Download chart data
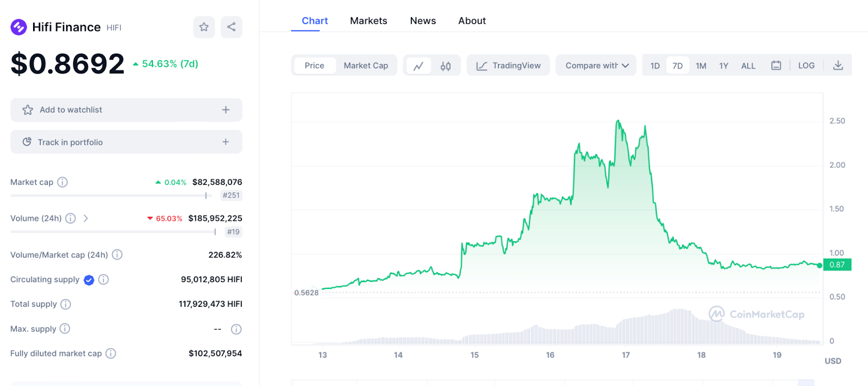Screen dimensions: 868x386 point(838,66)
